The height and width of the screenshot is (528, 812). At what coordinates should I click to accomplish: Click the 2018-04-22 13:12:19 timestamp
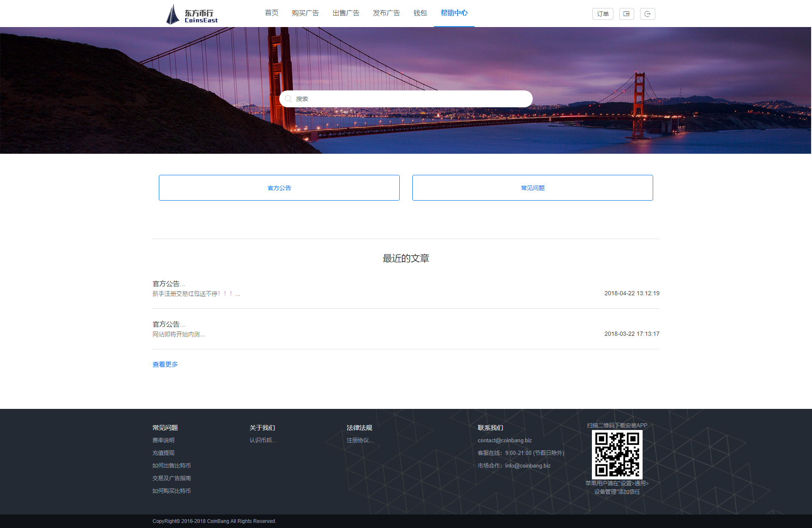tap(632, 293)
